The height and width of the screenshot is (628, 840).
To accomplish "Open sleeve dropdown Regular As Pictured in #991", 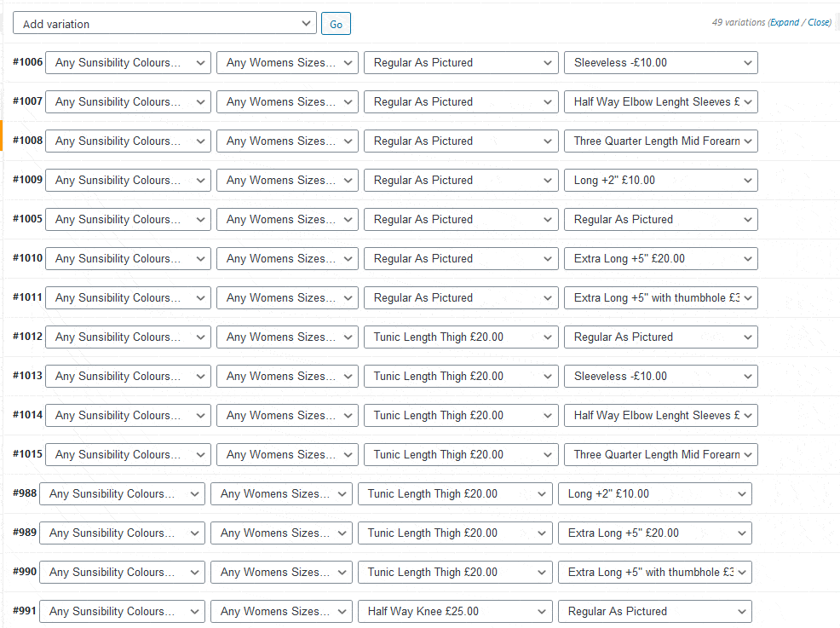I will click(x=654, y=611).
